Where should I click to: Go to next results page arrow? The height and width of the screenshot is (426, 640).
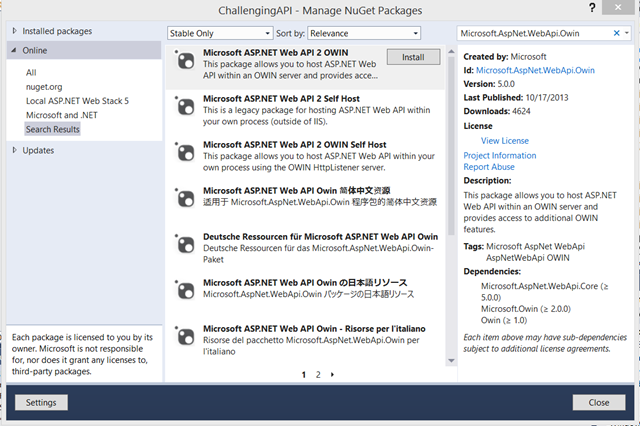(x=332, y=374)
